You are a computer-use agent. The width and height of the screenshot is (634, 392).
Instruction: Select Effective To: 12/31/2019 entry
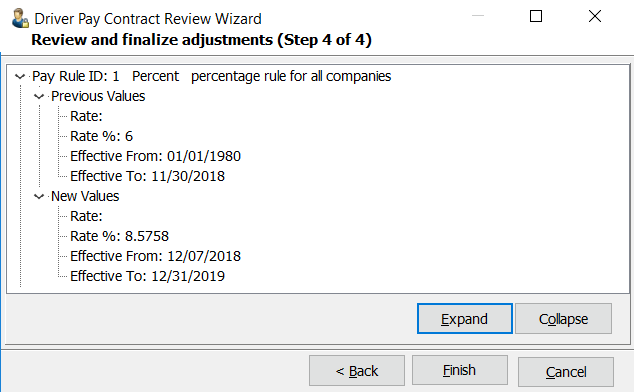pos(147,276)
